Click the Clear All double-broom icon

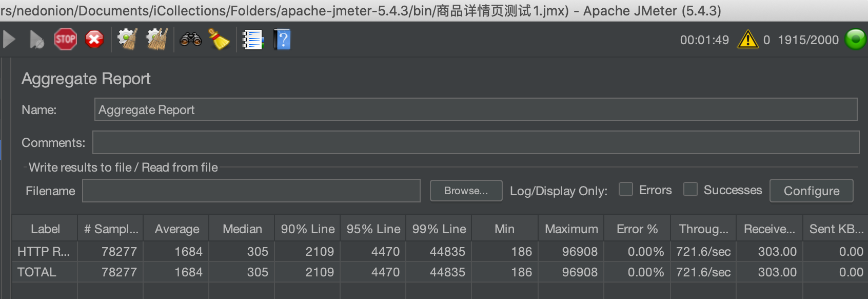[157, 40]
